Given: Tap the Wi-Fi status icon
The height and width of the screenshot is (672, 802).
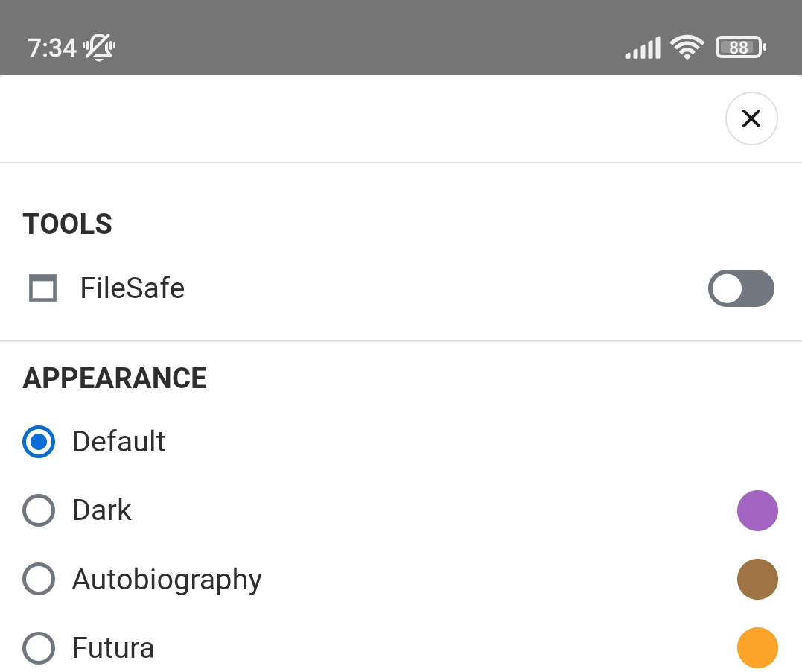Looking at the screenshot, I should (687, 47).
